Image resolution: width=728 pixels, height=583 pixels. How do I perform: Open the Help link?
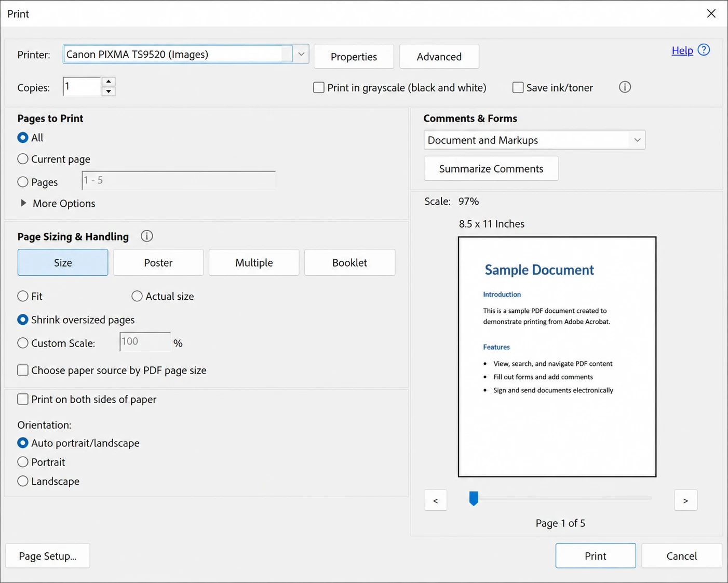click(682, 50)
